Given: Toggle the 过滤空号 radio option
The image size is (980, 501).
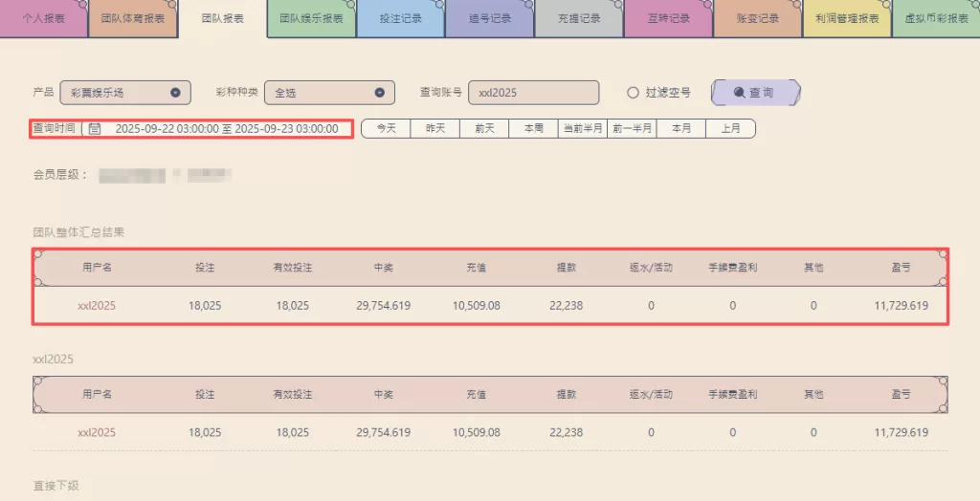Looking at the screenshot, I should (633, 93).
